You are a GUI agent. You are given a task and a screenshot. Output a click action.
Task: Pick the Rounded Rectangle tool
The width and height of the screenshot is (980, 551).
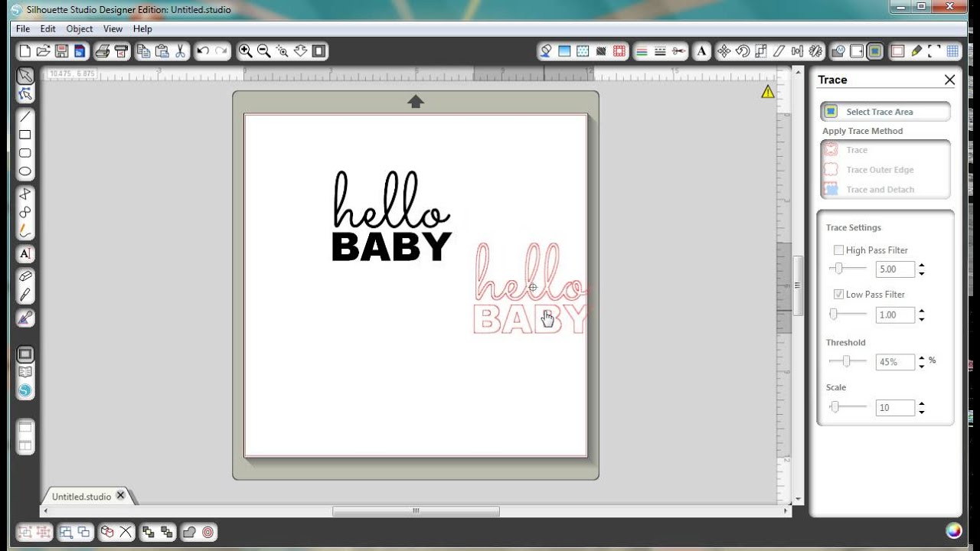(x=25, y=153)
